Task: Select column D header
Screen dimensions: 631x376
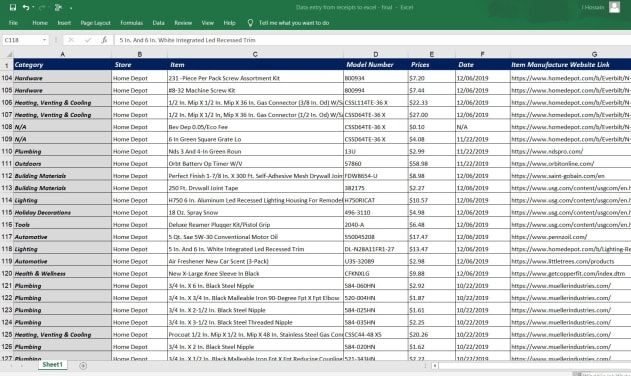Action: [375, 54]
